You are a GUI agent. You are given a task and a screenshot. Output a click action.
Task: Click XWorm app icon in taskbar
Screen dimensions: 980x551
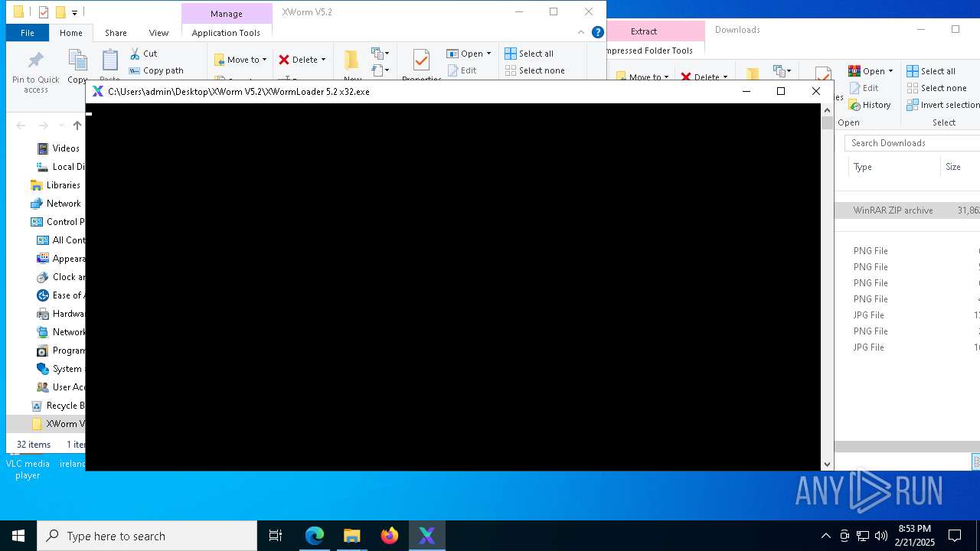tap(427, 536)
